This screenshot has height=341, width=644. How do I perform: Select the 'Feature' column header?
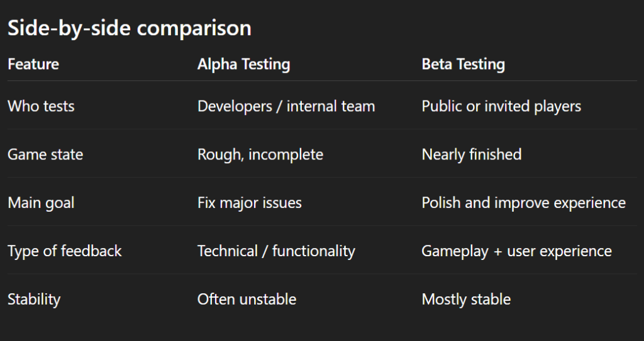pos(33,64)
